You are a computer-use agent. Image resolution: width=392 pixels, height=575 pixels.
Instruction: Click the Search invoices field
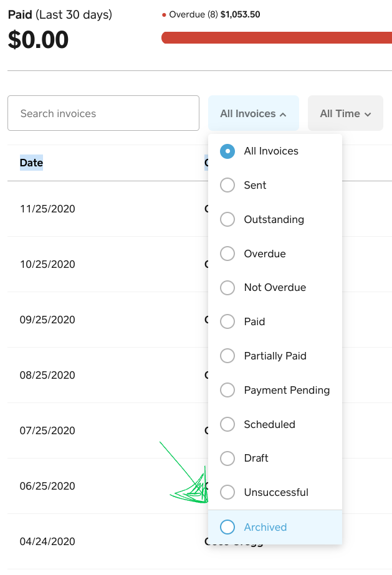click(x=103, y=113)
